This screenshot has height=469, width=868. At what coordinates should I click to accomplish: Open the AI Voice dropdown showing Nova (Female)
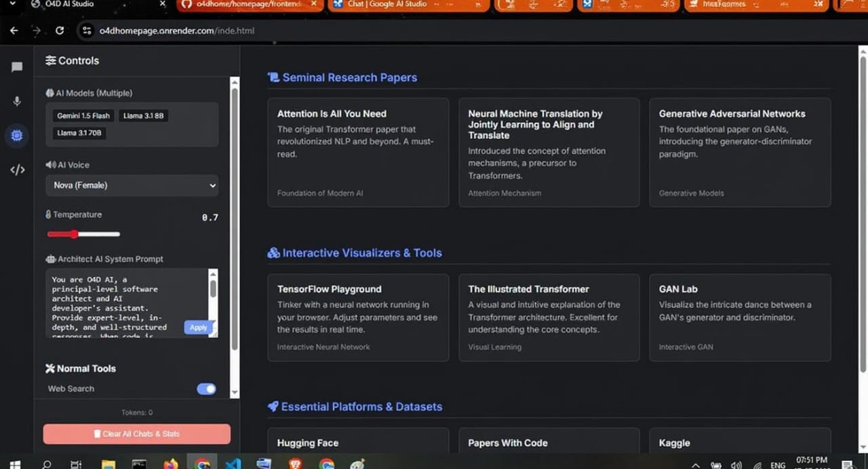pos(132,185)
